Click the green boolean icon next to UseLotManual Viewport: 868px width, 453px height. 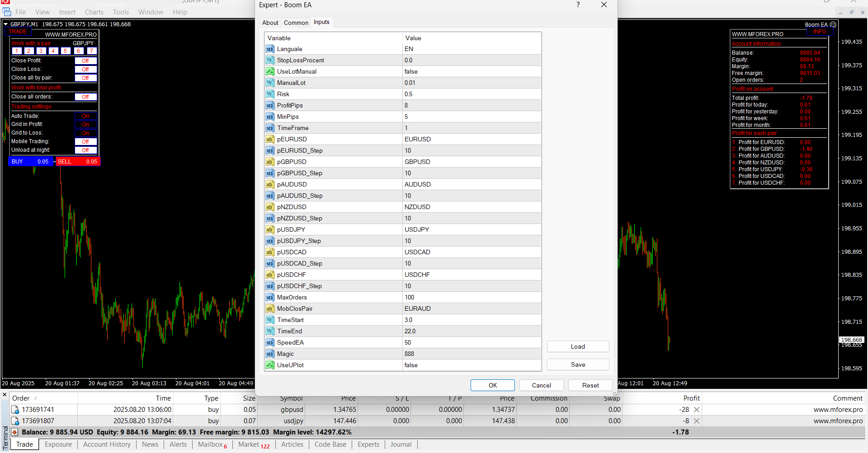point(270,72)
